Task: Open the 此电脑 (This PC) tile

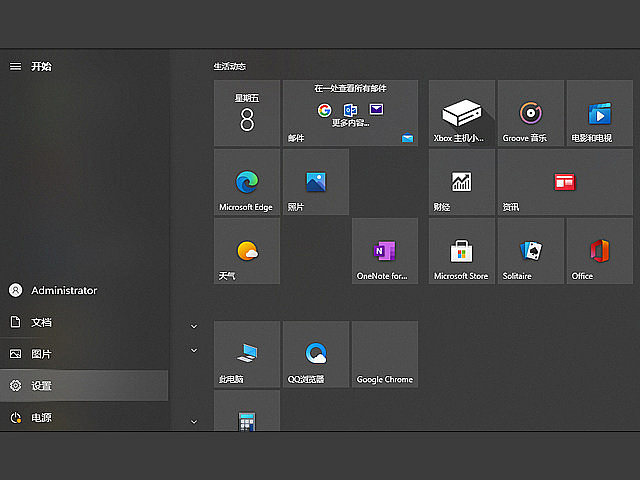Action: coord(246,354)
